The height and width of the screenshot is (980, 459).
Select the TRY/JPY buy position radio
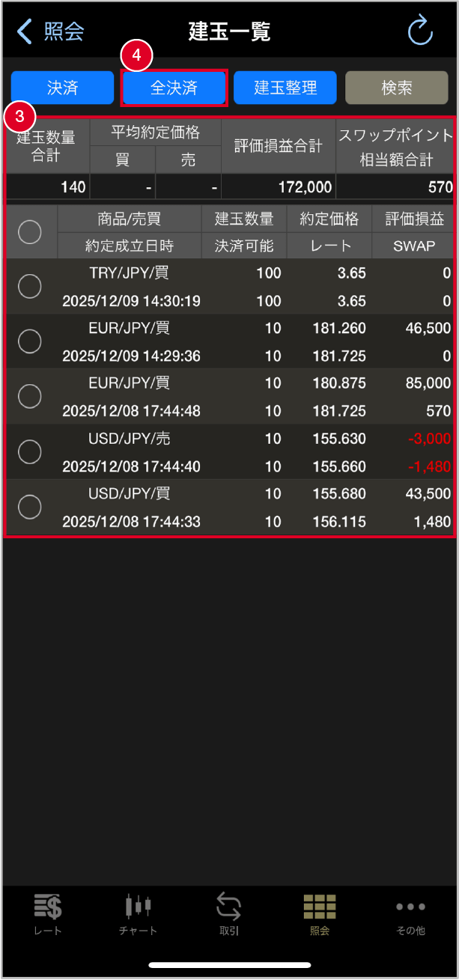30,286
